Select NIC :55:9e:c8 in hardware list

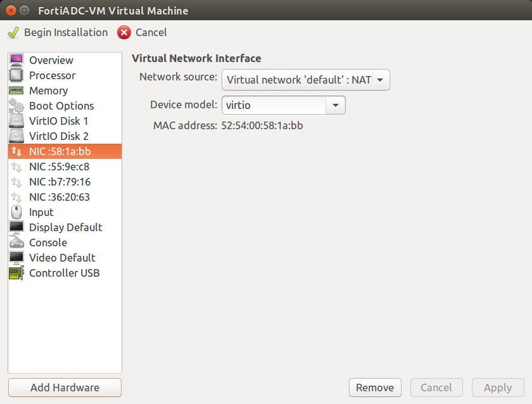tap(59, 167)
